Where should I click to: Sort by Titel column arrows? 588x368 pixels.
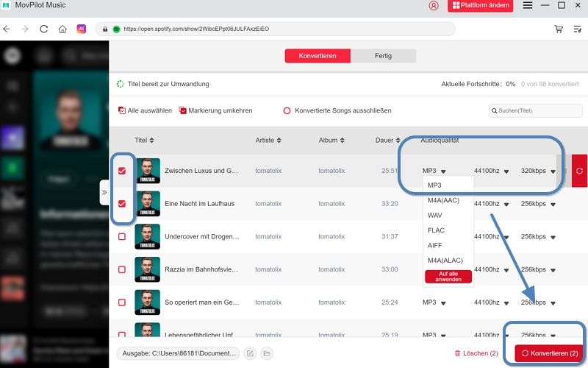pyautogui.click(x=151, y=140)
